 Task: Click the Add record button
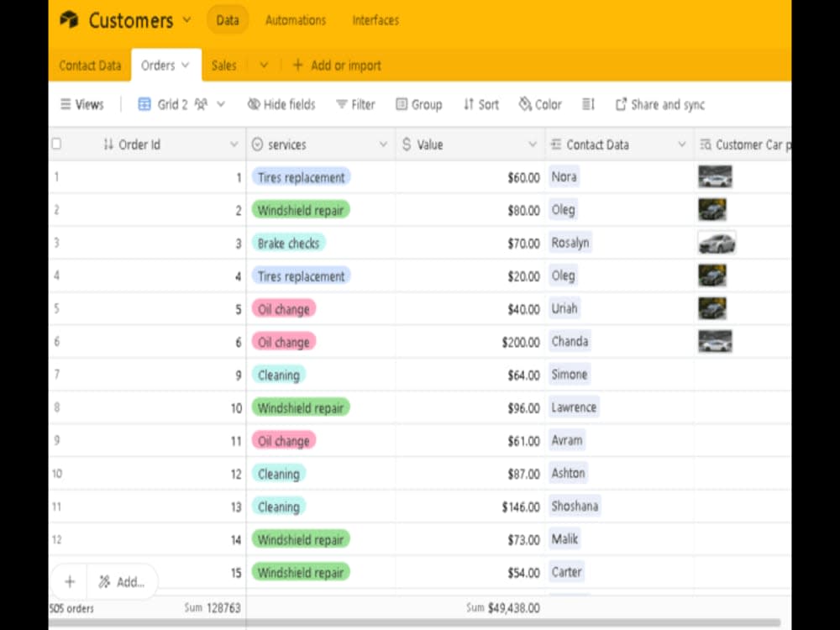pyautogui.click(x=68, y=581)
